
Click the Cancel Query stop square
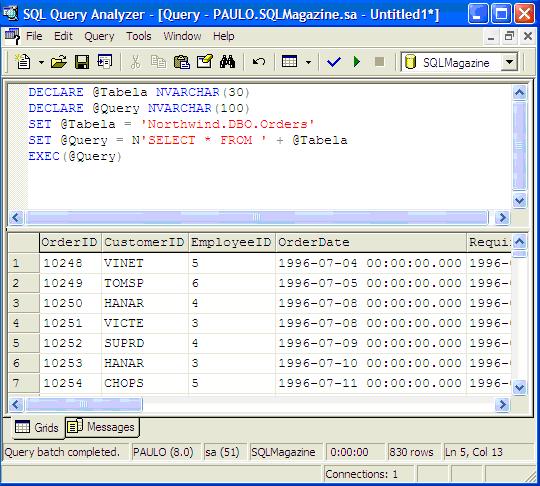pyautogui.click(x=379, y=62)
